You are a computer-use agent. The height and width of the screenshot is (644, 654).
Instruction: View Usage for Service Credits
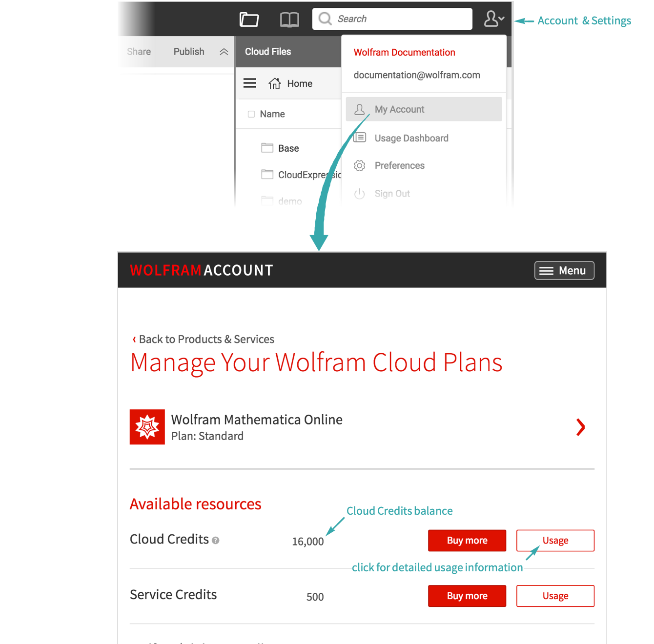coord(555,596)
